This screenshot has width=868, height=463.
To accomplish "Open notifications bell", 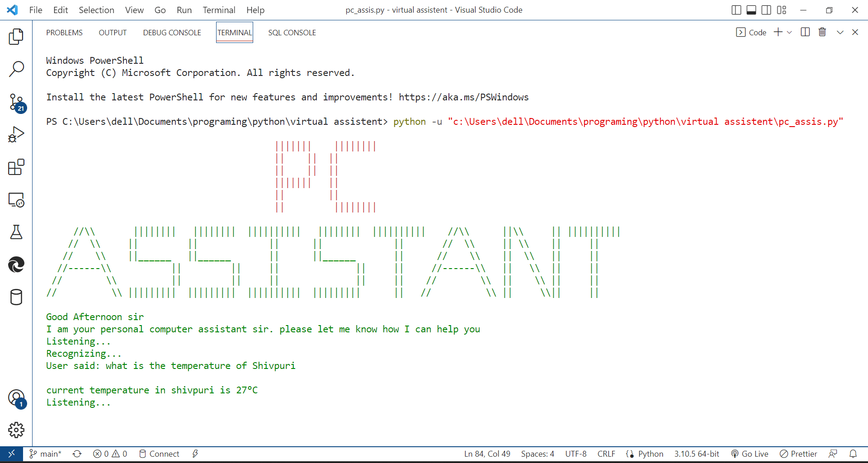I will point(853,454).
